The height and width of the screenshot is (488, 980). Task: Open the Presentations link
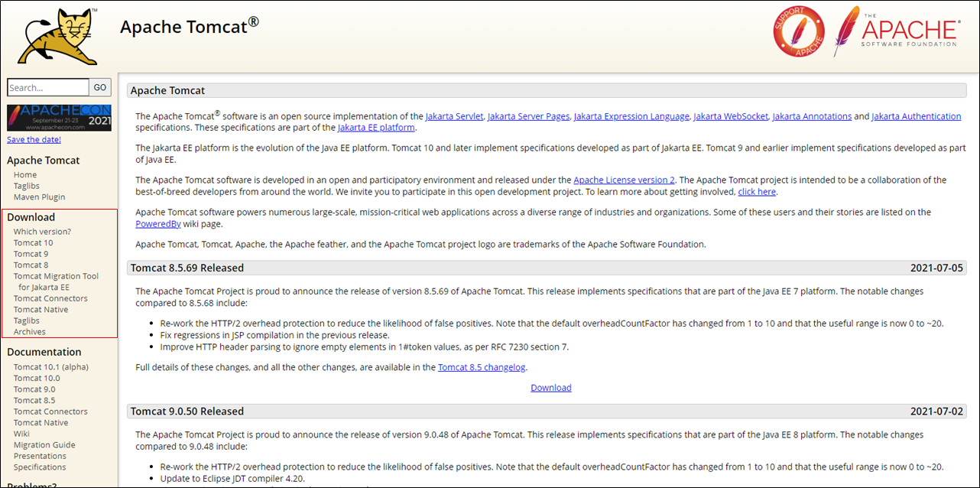click(41, 456)
